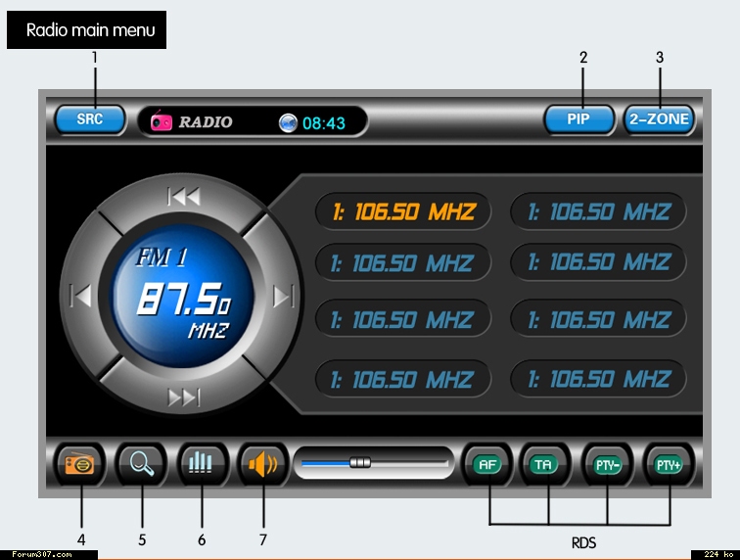Toggle the AF RDS option
Viewport: 740px width, 560px height.
point(488,464)
